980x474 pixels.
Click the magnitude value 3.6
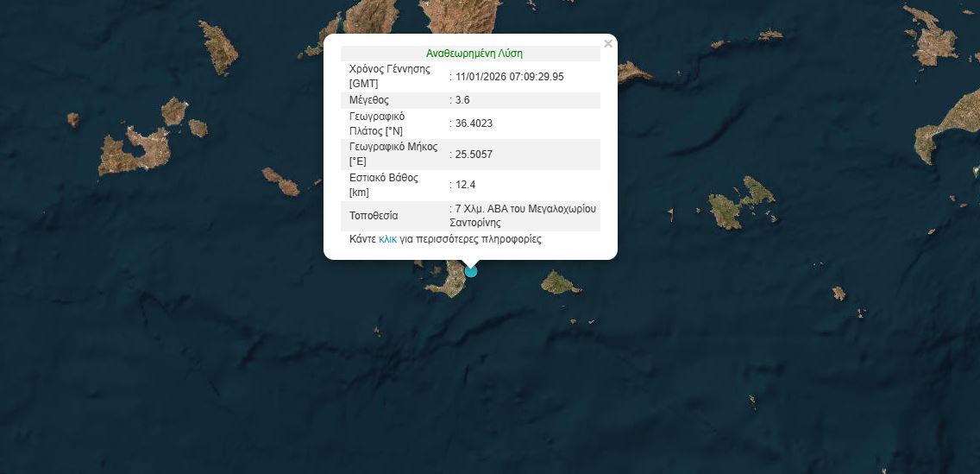pos(462,100)
